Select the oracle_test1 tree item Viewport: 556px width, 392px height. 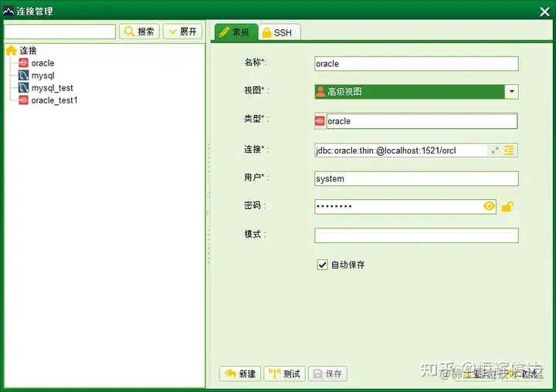(x=54, y=100)
